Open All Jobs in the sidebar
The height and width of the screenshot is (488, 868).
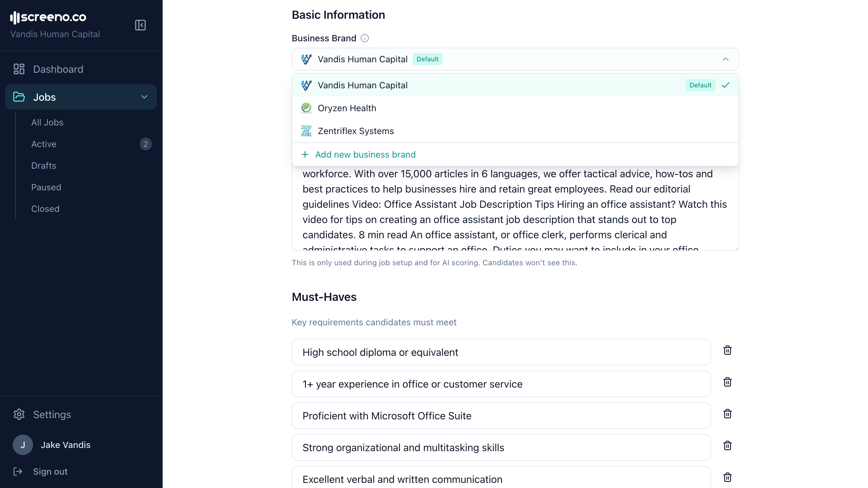[47, 122]
